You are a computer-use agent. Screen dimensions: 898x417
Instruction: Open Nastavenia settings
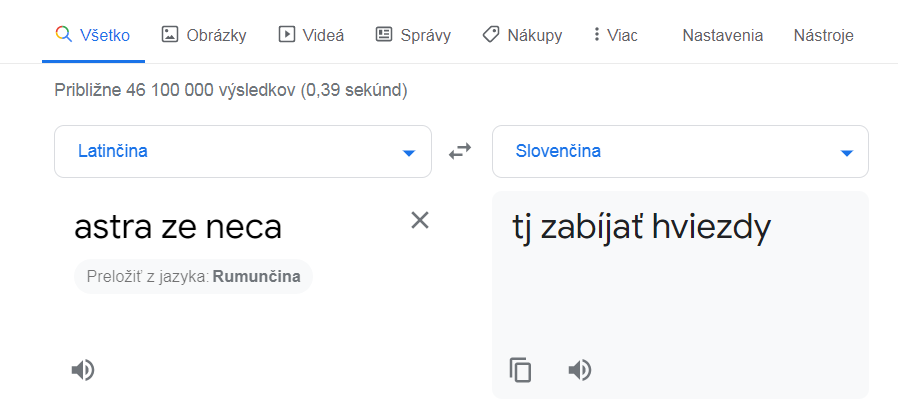tap(722, 35)
